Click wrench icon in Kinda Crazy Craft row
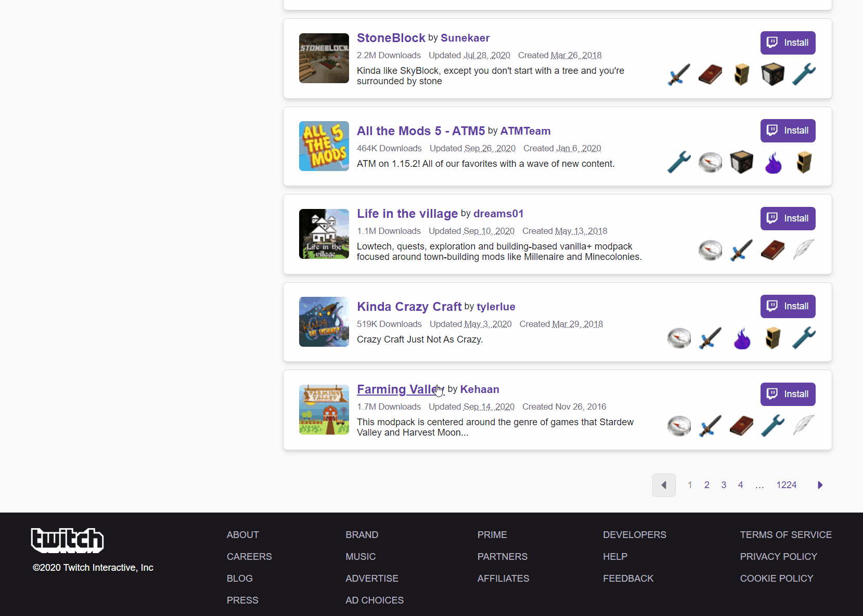Screen dimensions: 863x616 804,338
